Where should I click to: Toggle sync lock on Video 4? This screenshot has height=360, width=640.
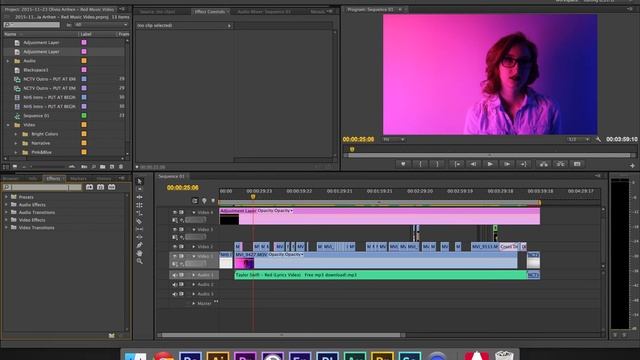(x=182, y=212)
